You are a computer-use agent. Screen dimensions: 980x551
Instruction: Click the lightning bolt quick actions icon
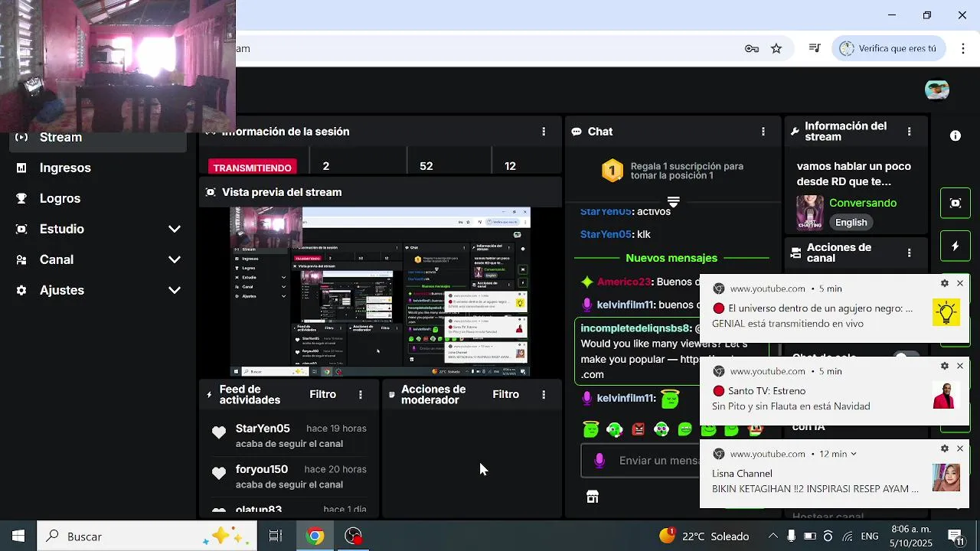(x=955, y=246)
